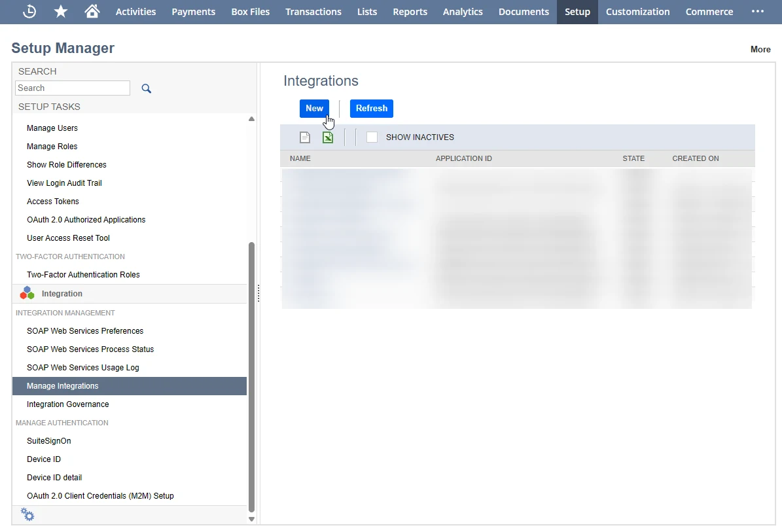Open the overflow three-dots menu

(758, 12)
